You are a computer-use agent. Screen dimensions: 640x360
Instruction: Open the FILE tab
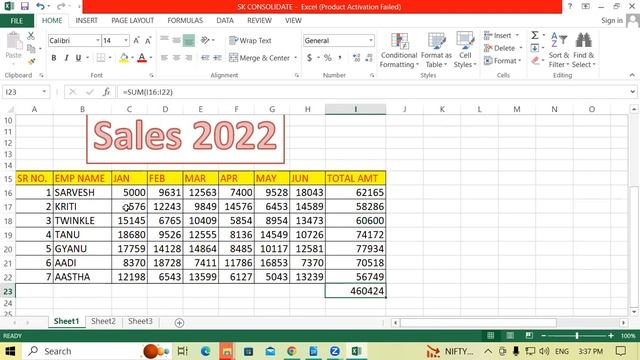(x=17, y=21)
